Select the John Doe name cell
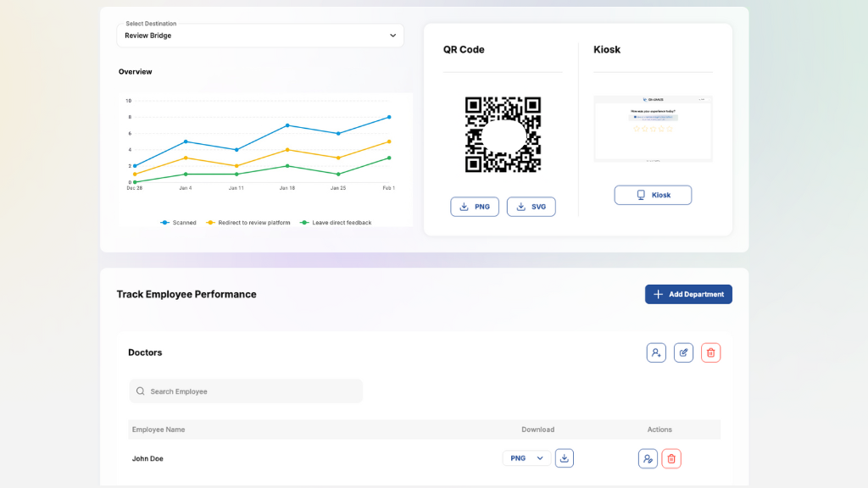This screenshot has height=488, width=868. pyautogui.click(x=147, y=458)
